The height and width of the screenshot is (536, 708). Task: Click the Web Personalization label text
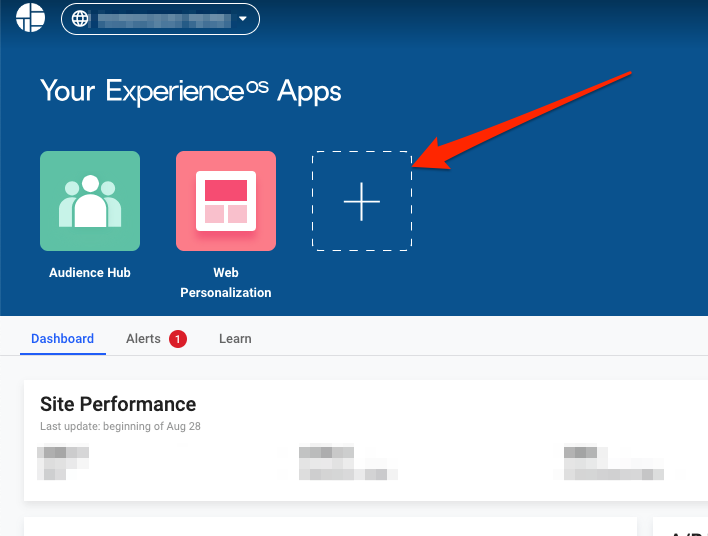[x=226, y=283]
